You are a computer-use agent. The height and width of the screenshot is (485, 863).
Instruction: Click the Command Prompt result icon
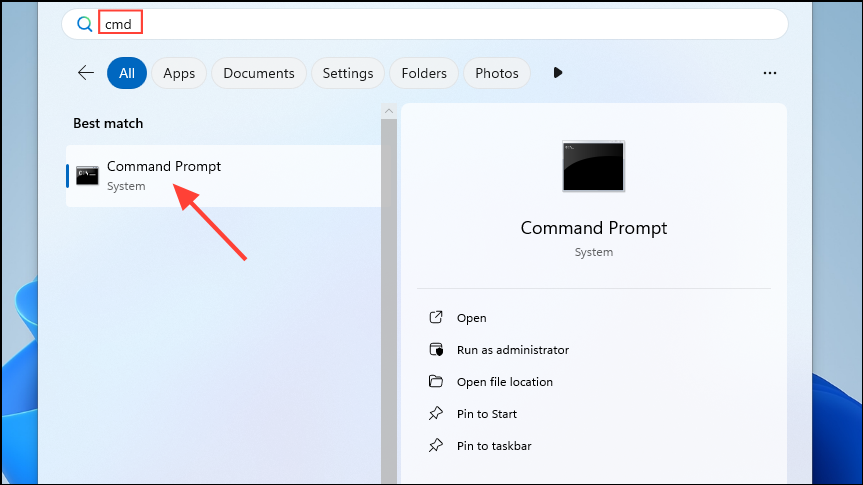(88, 176)
